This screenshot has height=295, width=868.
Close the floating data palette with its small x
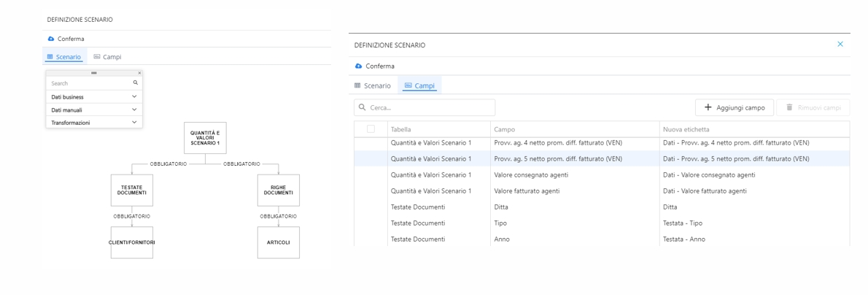tap(139, 73)
